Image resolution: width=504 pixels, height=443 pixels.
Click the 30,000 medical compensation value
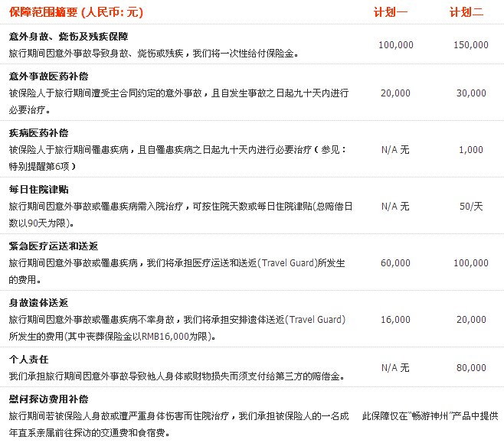click(471, 93)
